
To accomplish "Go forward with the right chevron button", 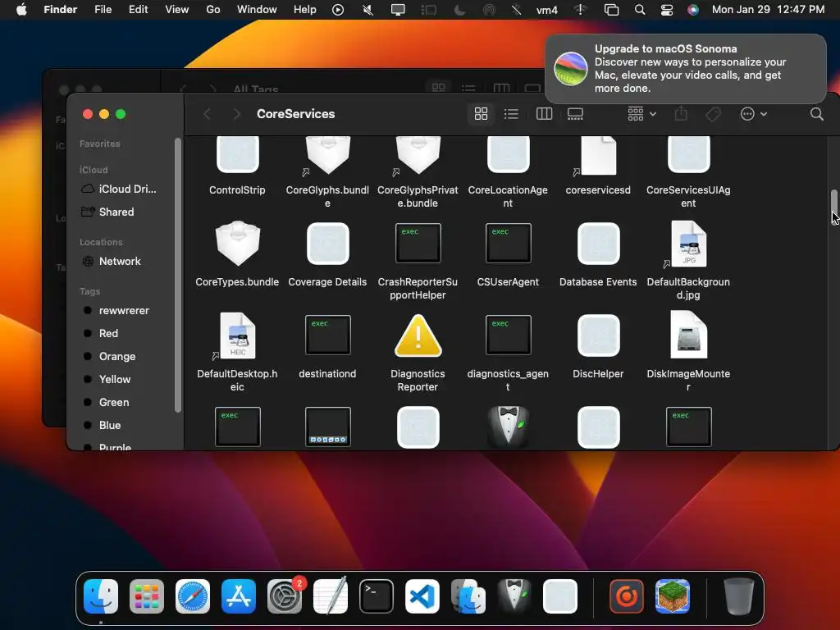I will coord(237,113).
